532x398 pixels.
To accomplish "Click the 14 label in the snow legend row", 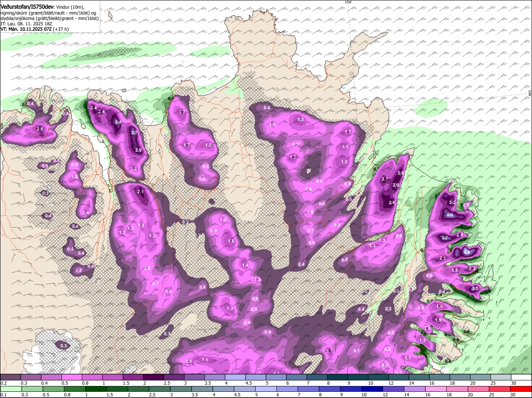I will [x=411, y=383].
